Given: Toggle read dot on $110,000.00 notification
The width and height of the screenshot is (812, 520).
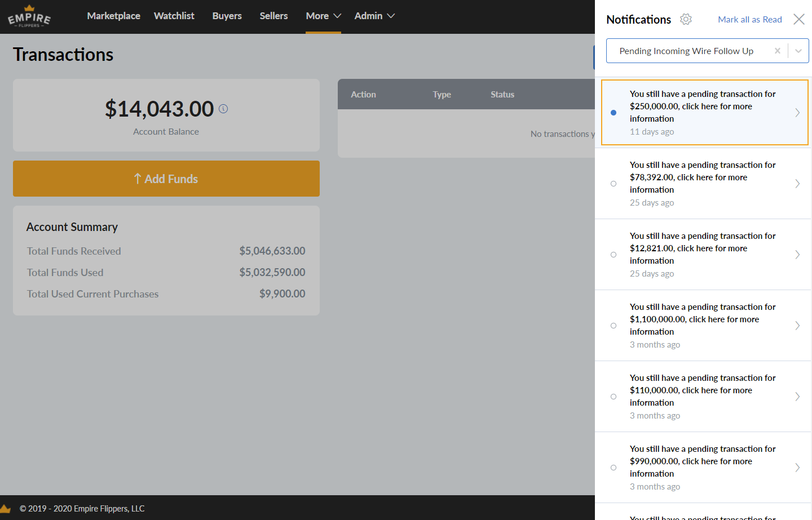Looking at the screenshot, I should tap(614, 397).
